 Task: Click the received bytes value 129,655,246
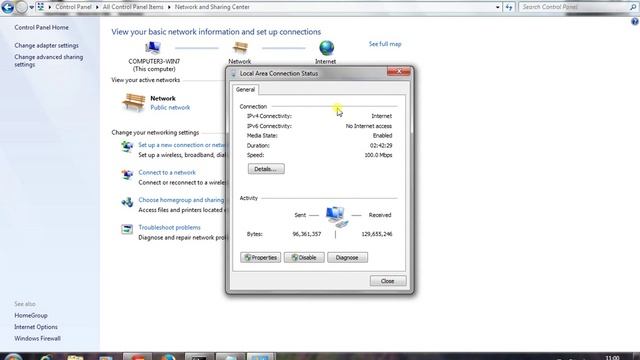pos(377,234)
